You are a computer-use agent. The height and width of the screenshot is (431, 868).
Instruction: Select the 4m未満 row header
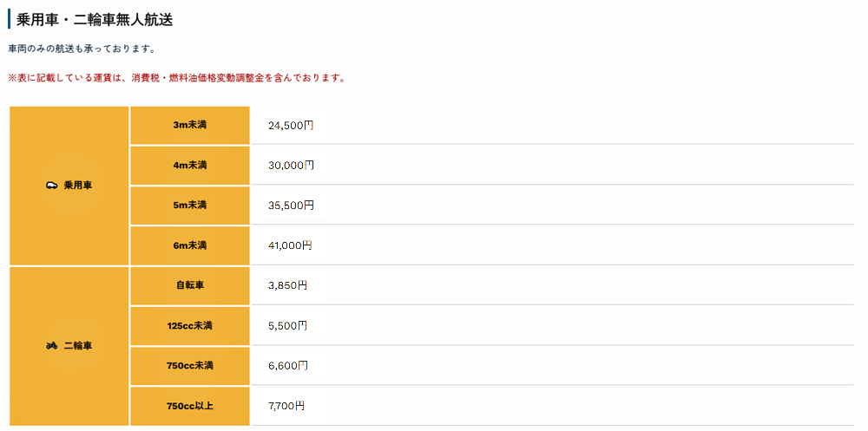pyautogui.click(x=190, y=165)
